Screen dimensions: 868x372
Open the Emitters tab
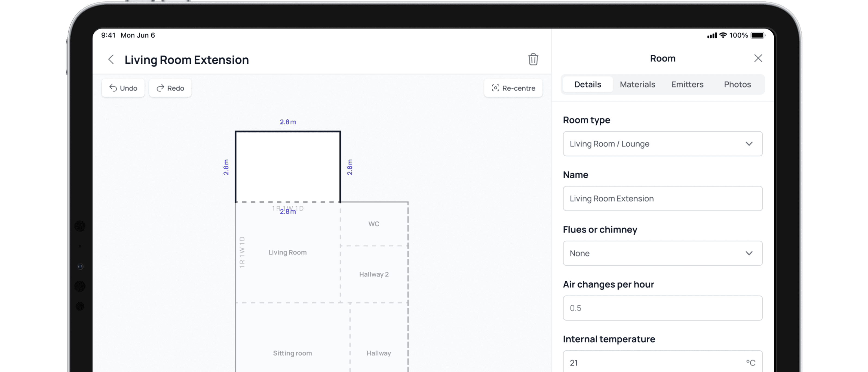(687, 85)
